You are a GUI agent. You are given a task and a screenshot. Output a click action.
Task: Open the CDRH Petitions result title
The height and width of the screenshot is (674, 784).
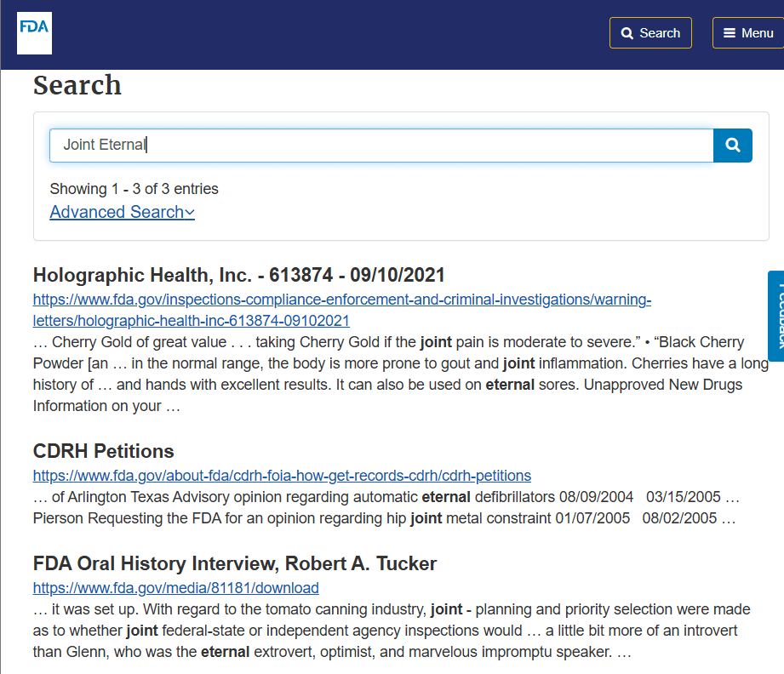click(104, 451)
